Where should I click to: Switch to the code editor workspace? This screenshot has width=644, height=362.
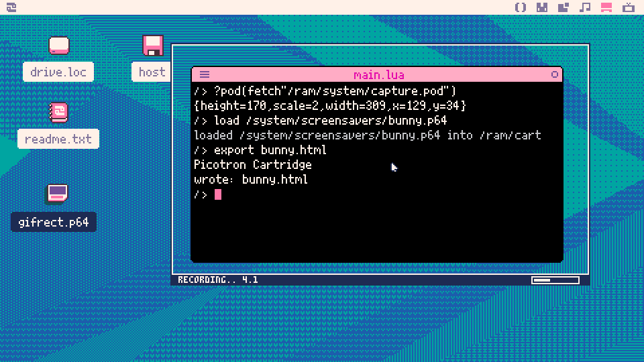tap(521, 7)
